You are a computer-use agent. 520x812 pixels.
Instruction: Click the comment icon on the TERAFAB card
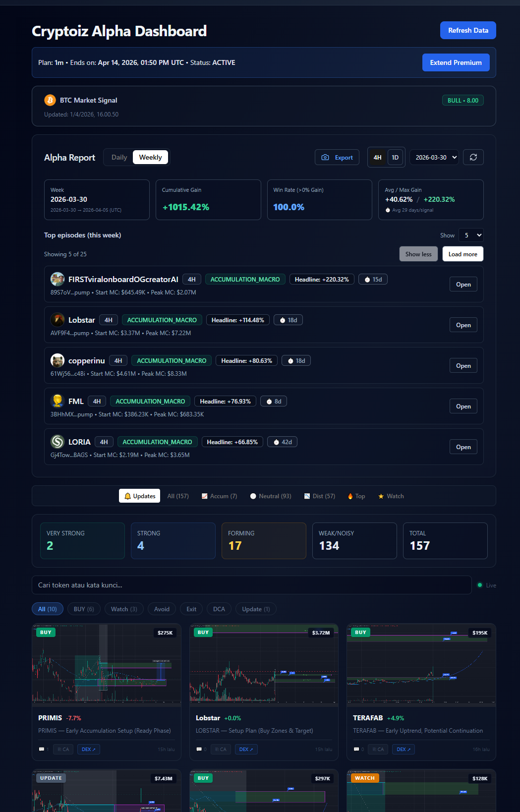coord(356,749)
